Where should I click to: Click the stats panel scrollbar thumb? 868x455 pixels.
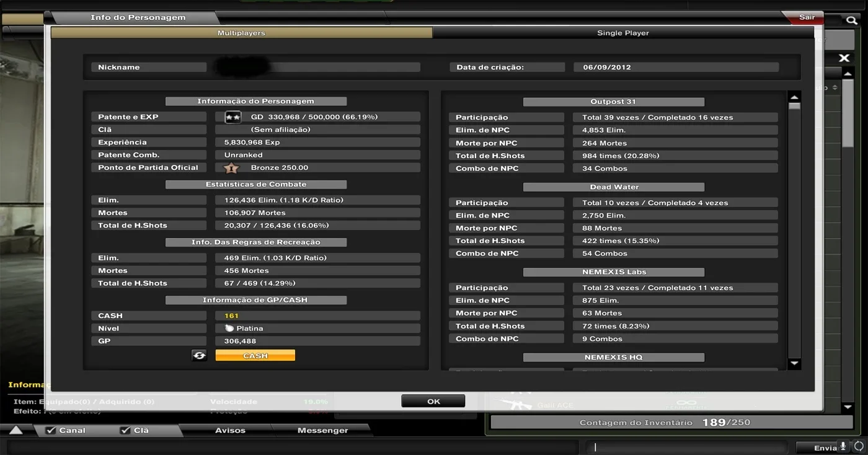tap(794, 107)
